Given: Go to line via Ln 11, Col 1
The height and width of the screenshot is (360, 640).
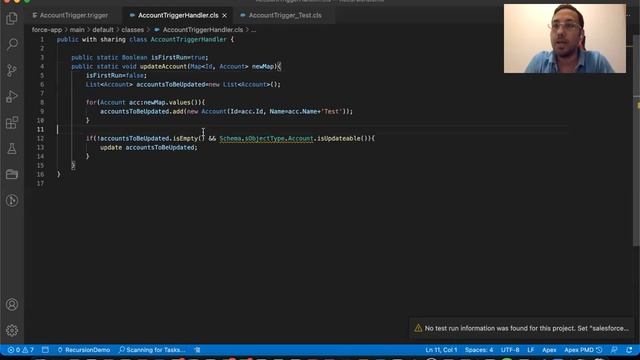Looking at the screenshot, I should (441, 350).
